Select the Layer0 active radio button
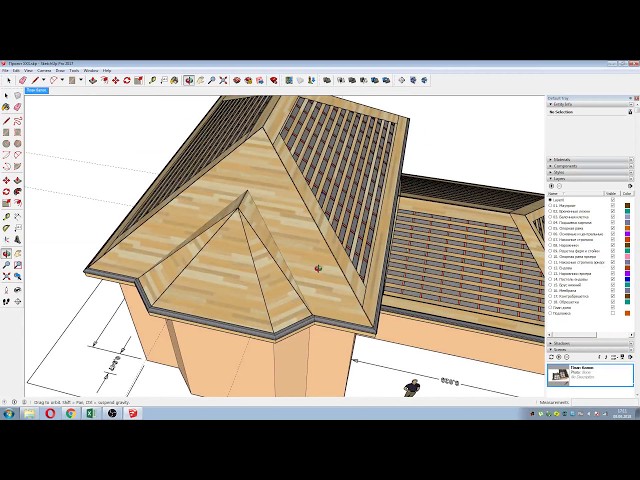The image size is (640, 480). [550, 200]
